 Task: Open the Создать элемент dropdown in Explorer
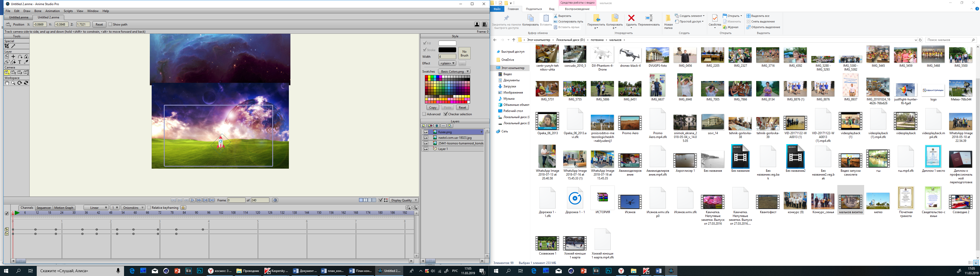tap(690, 16)
